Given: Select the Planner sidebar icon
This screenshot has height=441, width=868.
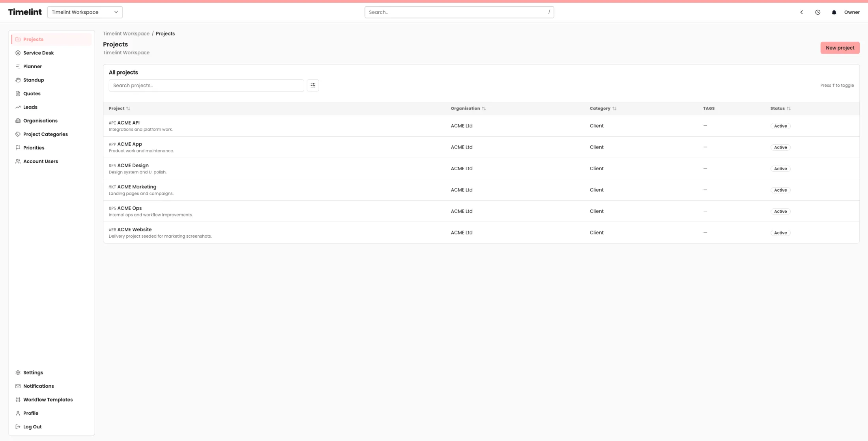Looking at the screenshot, I should pos(18,66).
